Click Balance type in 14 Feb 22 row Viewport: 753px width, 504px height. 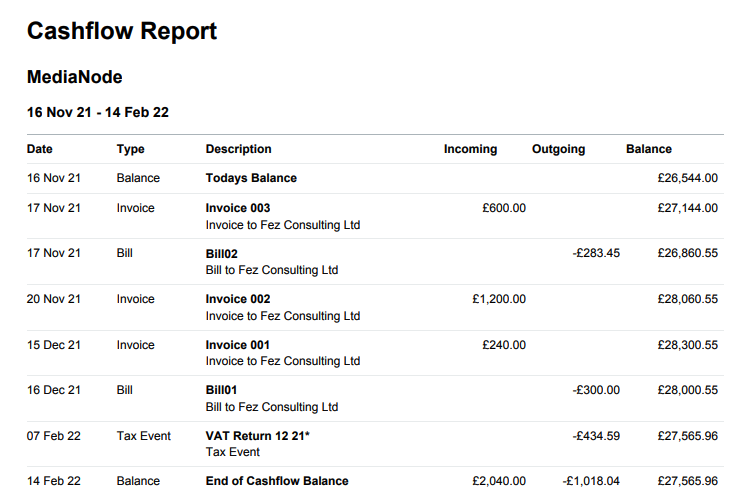[x=138, y=481]
